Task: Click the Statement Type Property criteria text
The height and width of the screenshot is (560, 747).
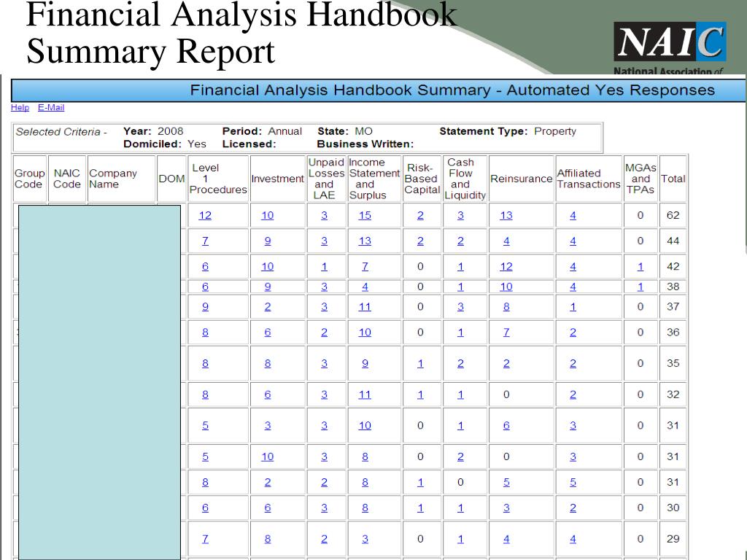Action: (x=508, y=131)
